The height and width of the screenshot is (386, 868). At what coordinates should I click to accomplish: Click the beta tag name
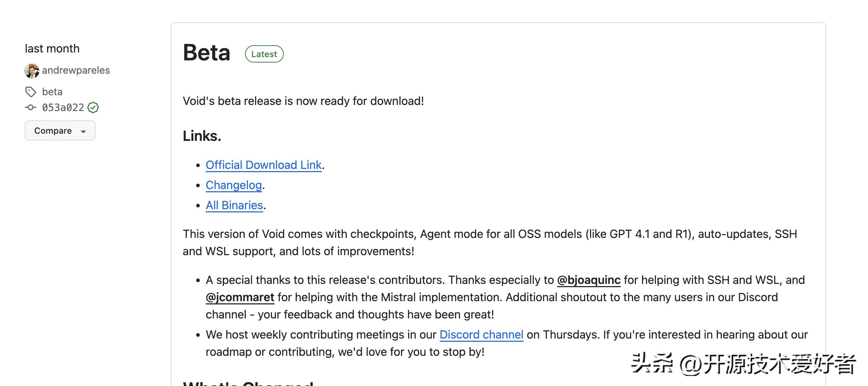point(52,92)
